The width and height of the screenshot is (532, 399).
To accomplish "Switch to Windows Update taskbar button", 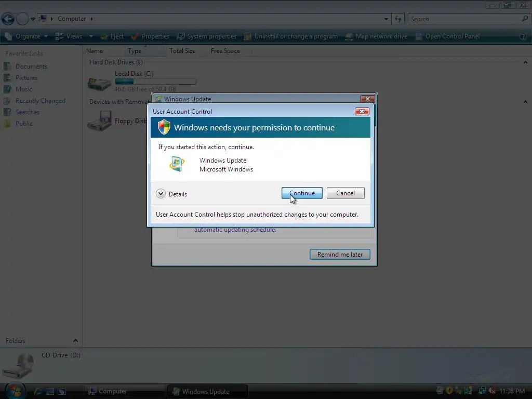I will (x=208, y=391).
